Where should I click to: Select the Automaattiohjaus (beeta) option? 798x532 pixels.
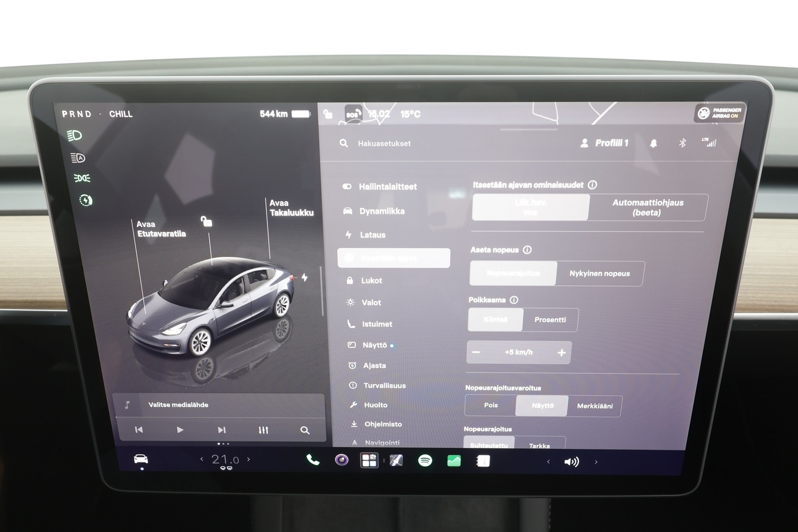[647, 207]
